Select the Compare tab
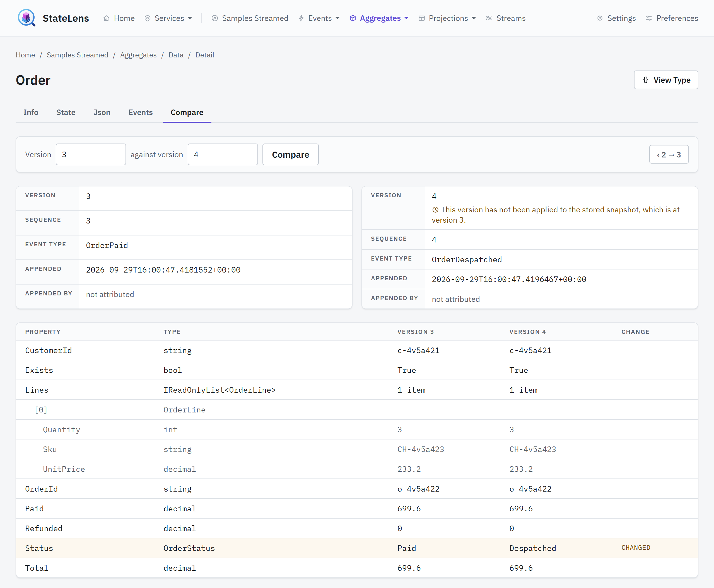Image resolution: width=714 pixels, height=588 pixels. click(187, 113)
